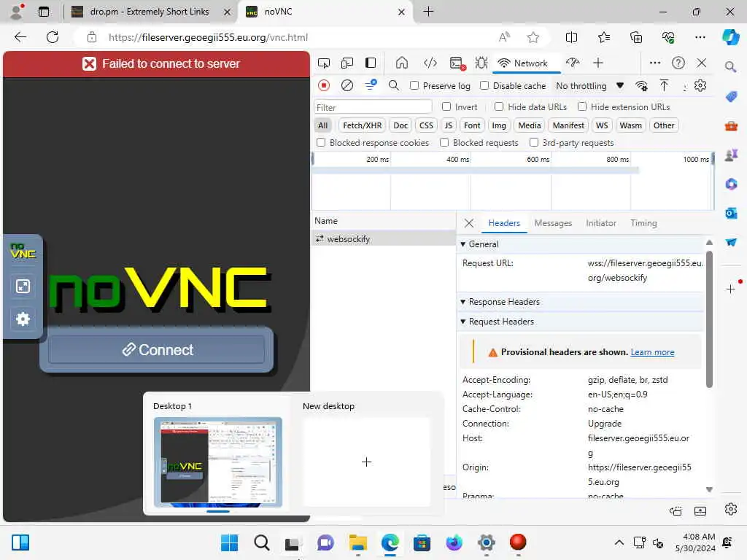747x560 pixels.
Task: Open File Explorer from the taskbar
Action: coord(357,542)
